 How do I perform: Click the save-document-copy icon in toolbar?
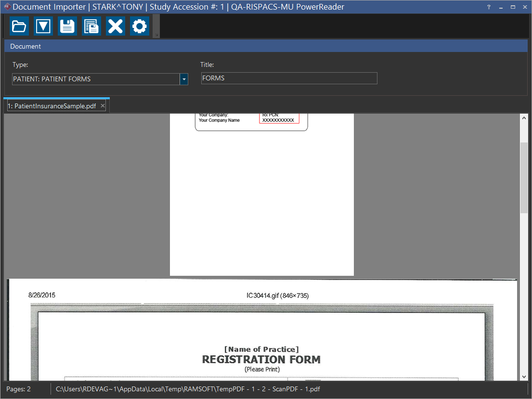point(91,26)
